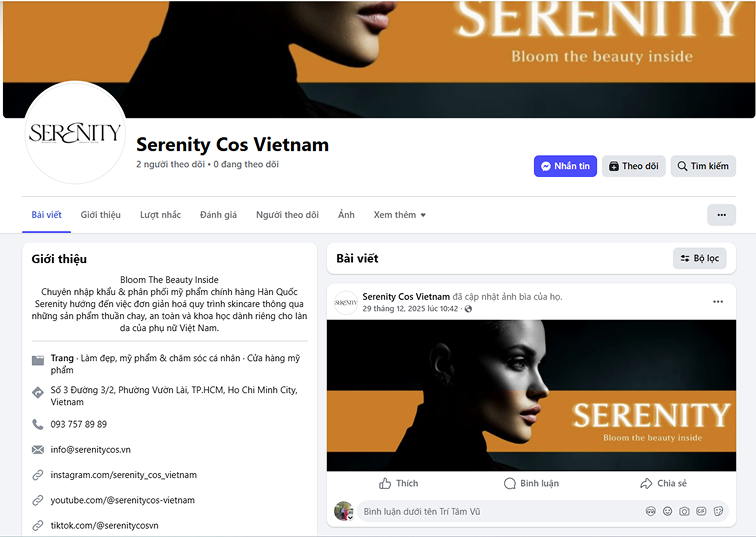
Task: Open the Serenity profile picture
Action: (x=75, y=133)
